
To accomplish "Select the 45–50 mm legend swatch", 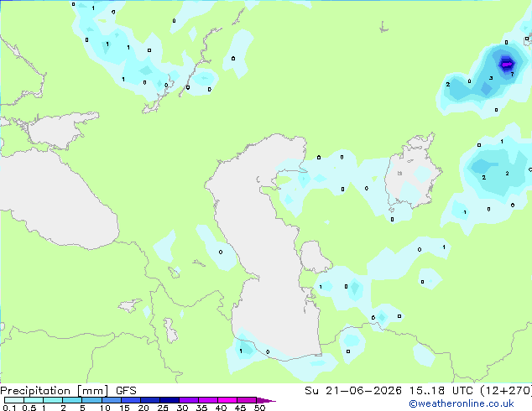I will 247,400.
